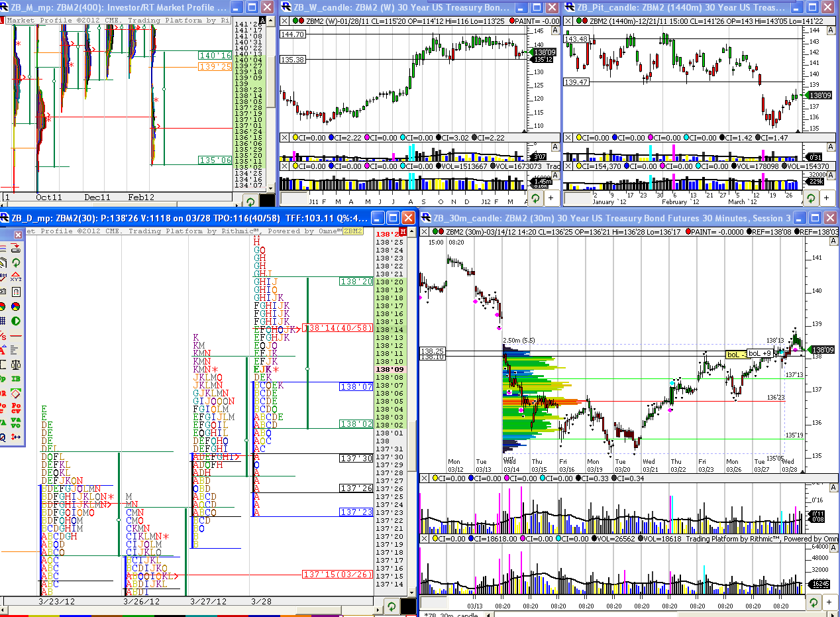
Task: Select the horizontal histogram bars tool
Action: pyautogui.click(x=16, y=350)
